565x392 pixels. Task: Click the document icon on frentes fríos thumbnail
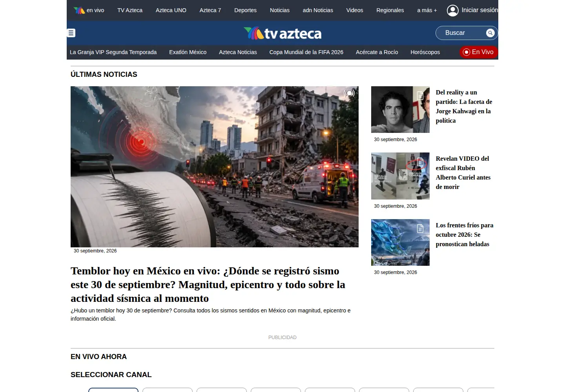(420, 229)
